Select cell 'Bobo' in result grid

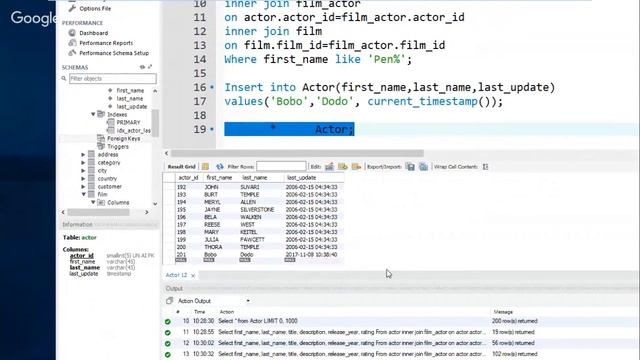[211, 255]
